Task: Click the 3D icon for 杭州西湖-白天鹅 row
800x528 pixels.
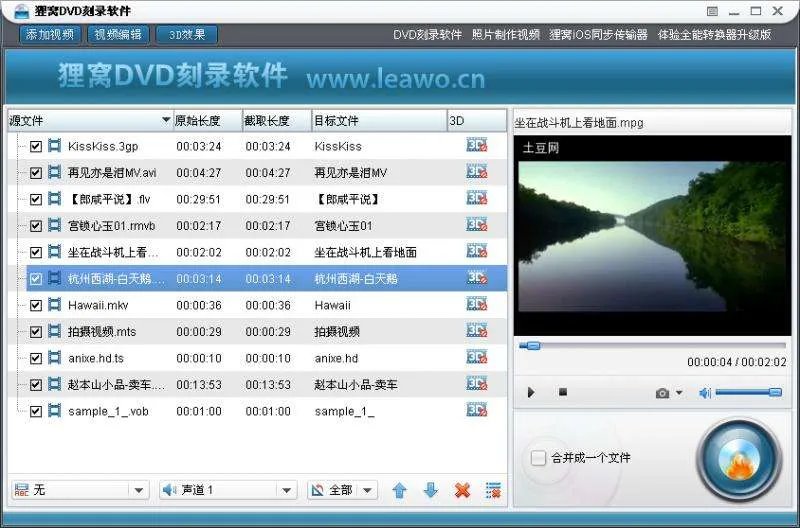Action: pos(477,278)
